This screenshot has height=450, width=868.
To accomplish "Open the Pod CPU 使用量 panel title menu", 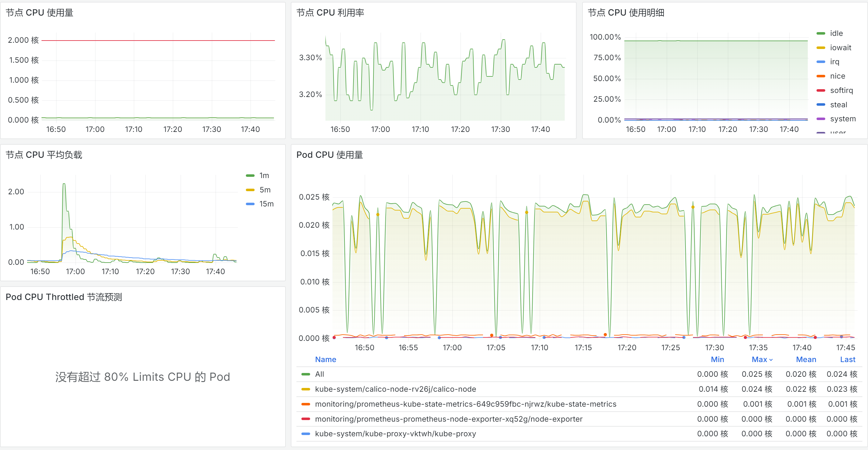I will click(x=329, y=155).
